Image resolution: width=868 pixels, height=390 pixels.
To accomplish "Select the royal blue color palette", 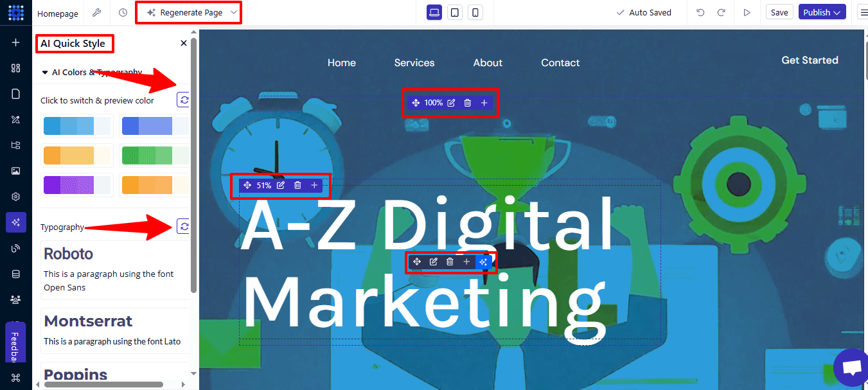I will tap(155, 126).
